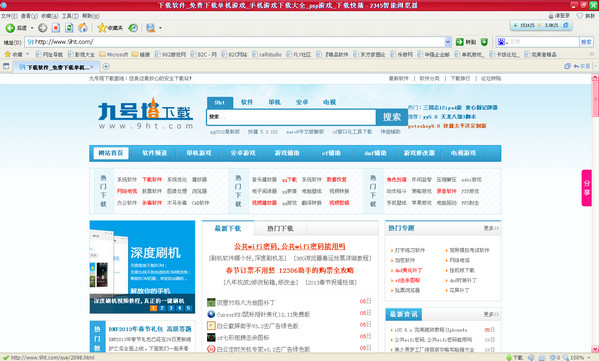
Task: Open 电视游戏 in the navigation bar
Action: tap(463, 153)
